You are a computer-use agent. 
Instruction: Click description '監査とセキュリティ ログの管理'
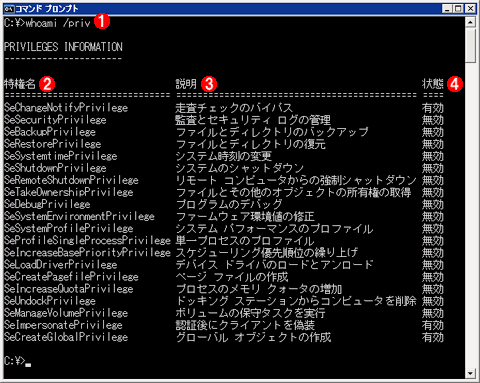point(253,120)
